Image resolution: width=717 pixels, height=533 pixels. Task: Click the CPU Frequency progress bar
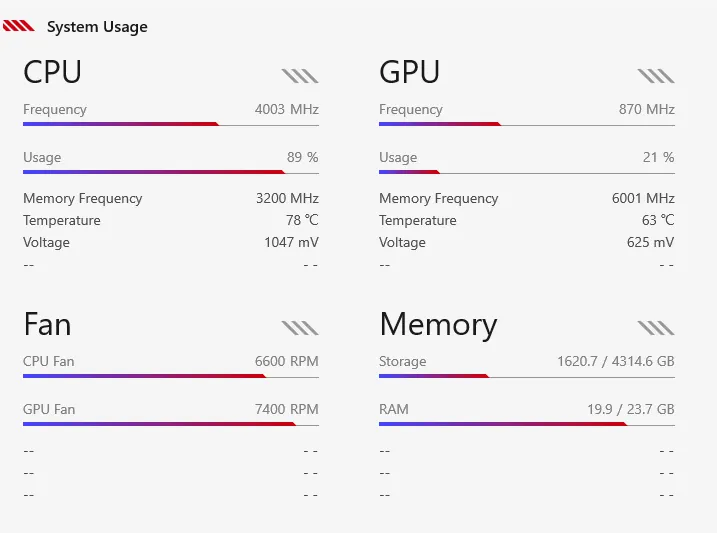(171, 124)
